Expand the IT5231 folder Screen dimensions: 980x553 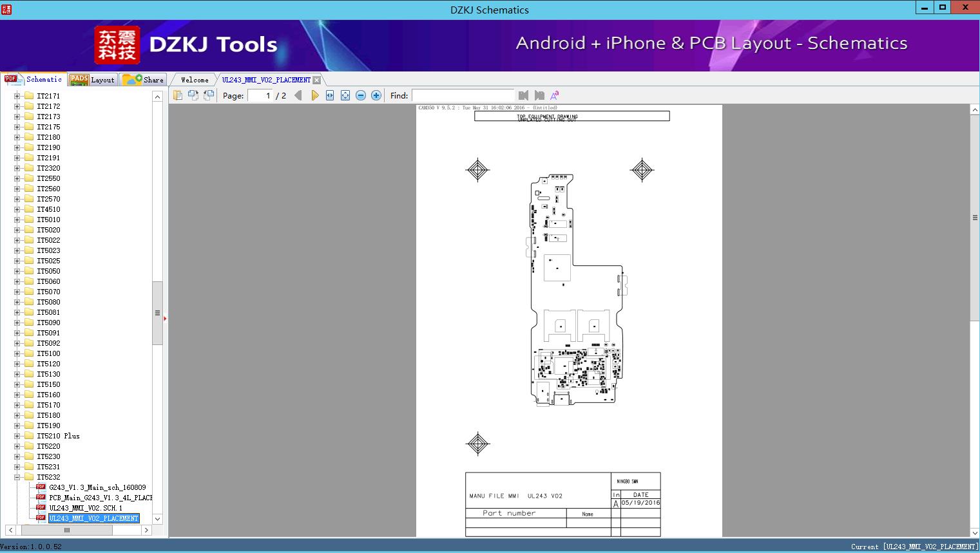click(x=17, y=467)
